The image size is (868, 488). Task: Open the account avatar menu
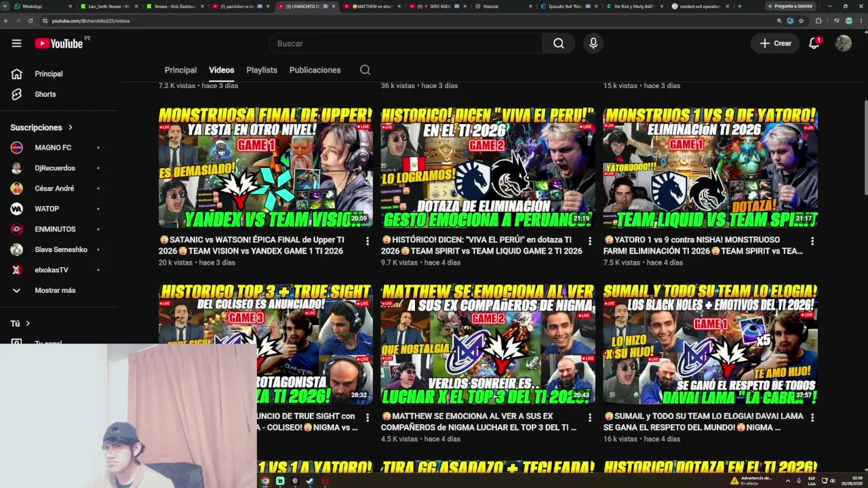pyautogui.click(x=844, y=43)
